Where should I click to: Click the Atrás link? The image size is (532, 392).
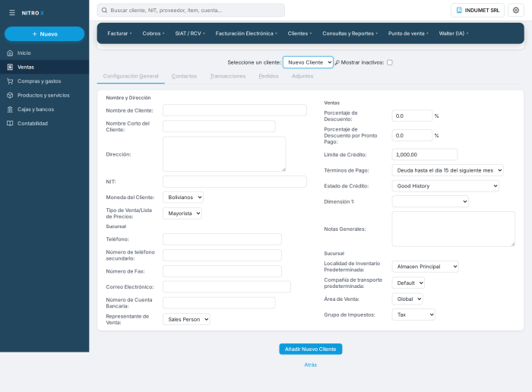pyautogui.click(x=310, y=365)
